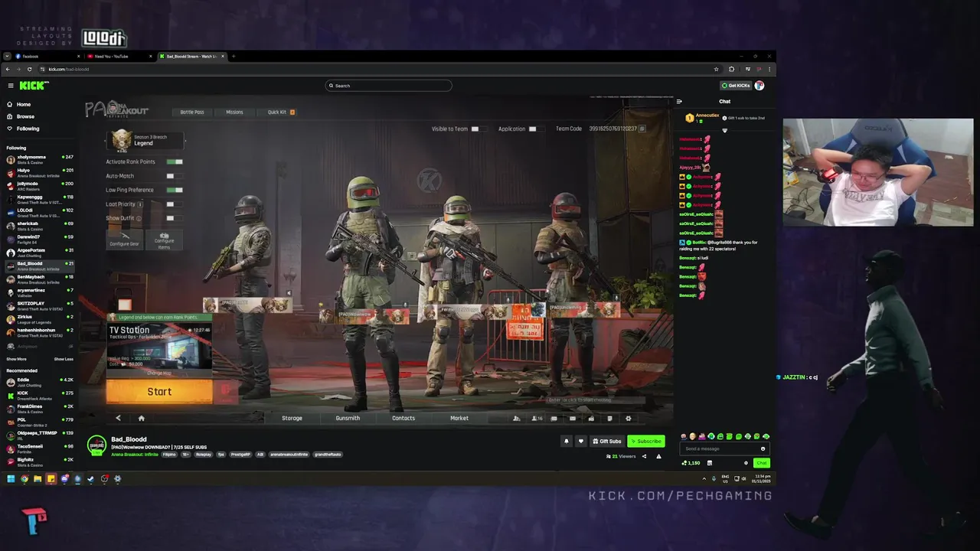Click the Configure Items button
Viewport: 980px width, 551px height.
164,240
